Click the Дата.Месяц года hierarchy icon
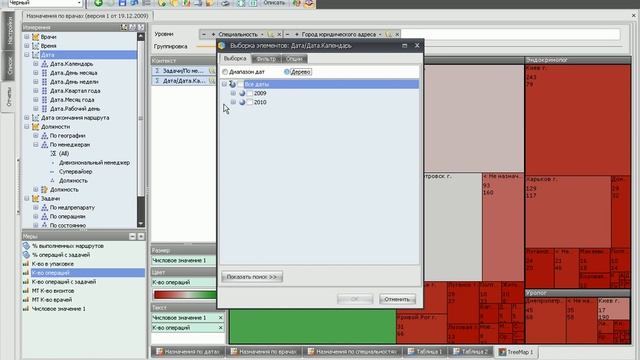 (x=44, y=100)
